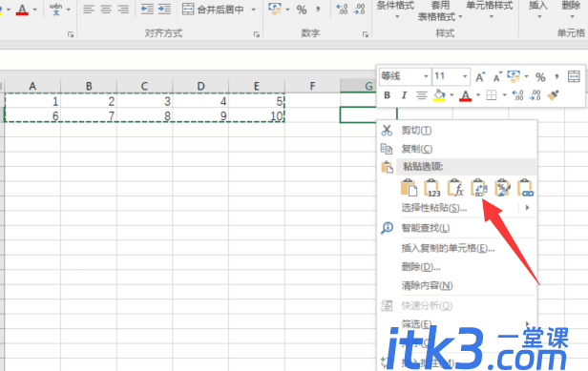Choose the Paste Link clipboard icon

525,187
